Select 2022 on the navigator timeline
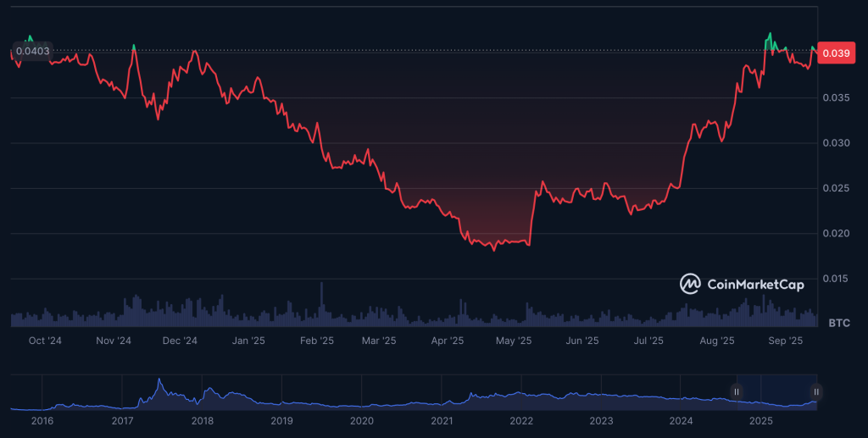 (x=521, y=421)
